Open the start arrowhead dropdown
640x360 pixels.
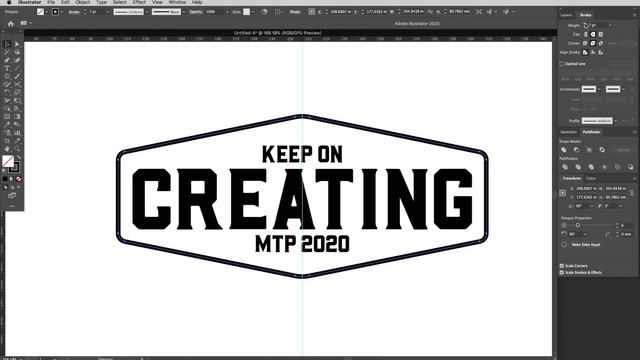coord(599,89)
